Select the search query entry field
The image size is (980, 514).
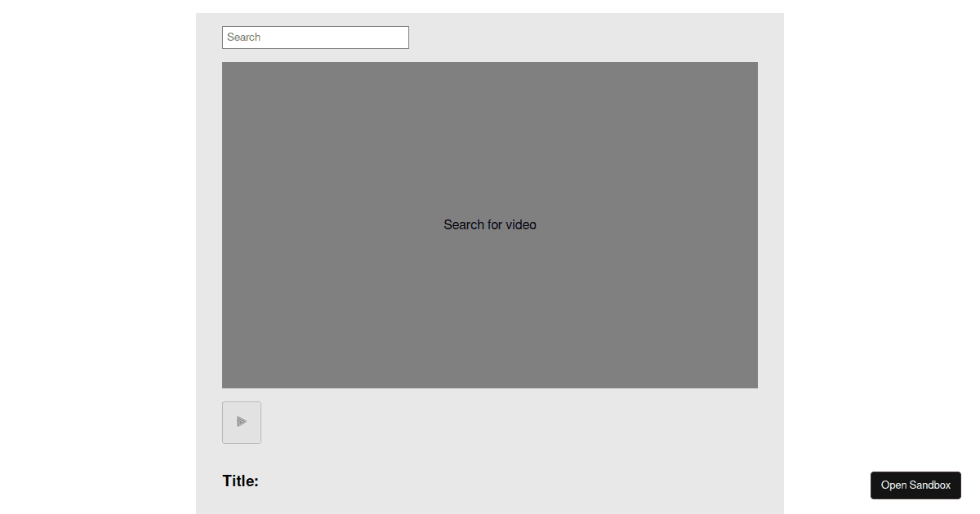click(x=315, y=37)
